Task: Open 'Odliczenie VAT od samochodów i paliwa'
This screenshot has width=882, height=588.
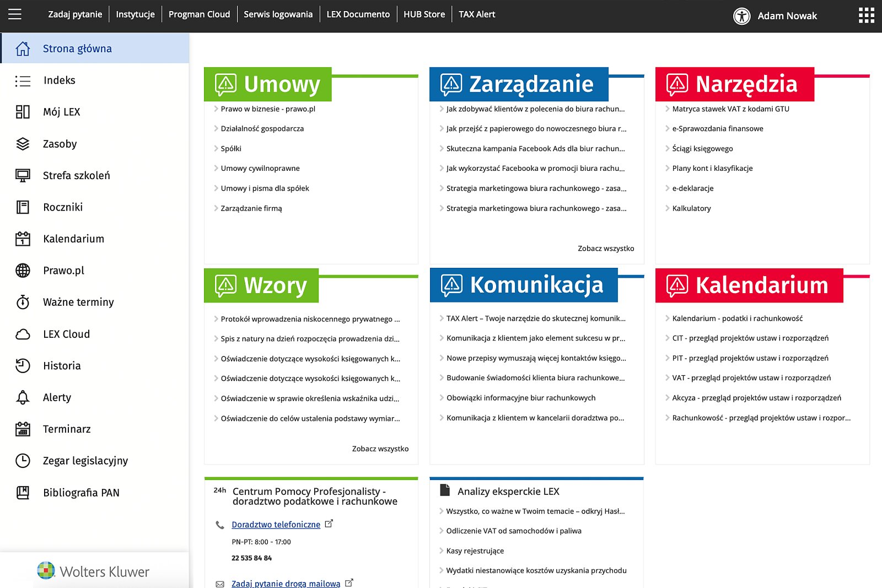Action: click(x=514, y=531)
